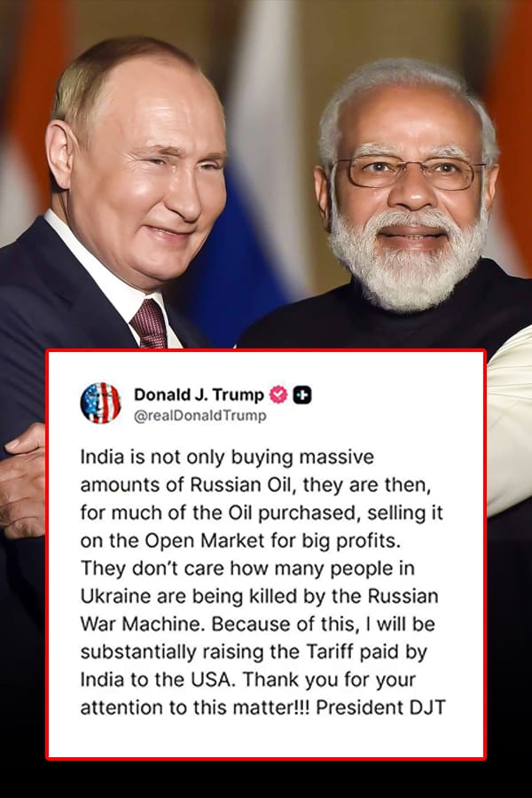Open the Donald J. Trump display name

[199, 395]
